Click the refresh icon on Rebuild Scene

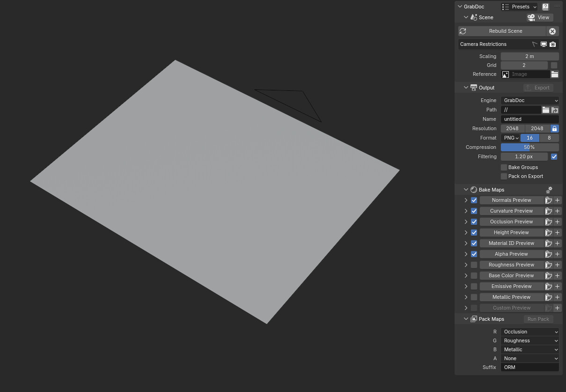point(463,31)
